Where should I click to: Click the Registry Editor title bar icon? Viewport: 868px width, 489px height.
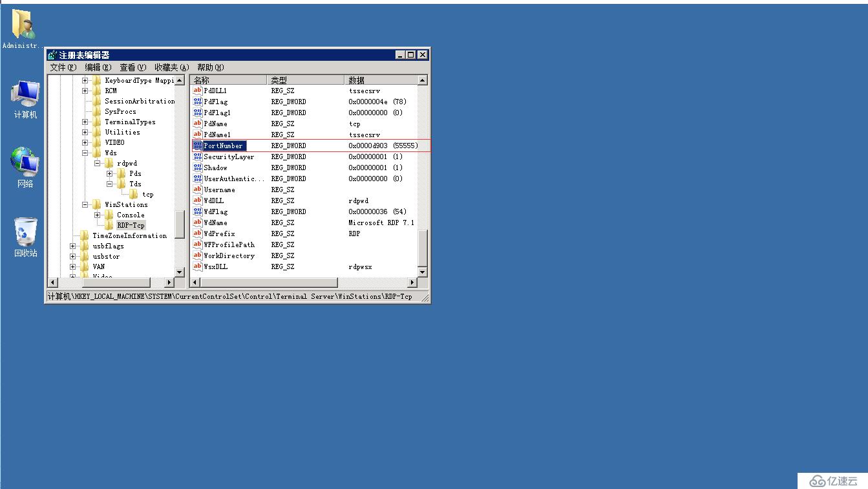click(x=52, y=55)
